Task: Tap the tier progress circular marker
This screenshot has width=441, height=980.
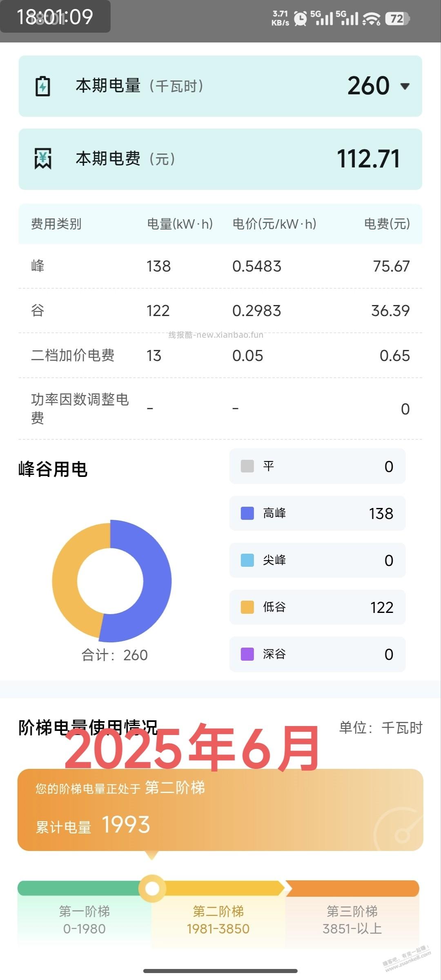Action: 152,889
